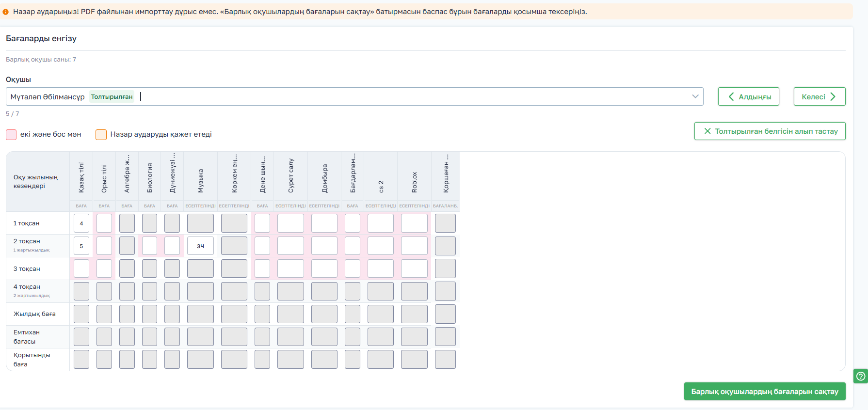Click the orange 'Назар аударуды қажет етеді' swatch
Viewport: 868px width, 410px height.
(x=101, y=135)
